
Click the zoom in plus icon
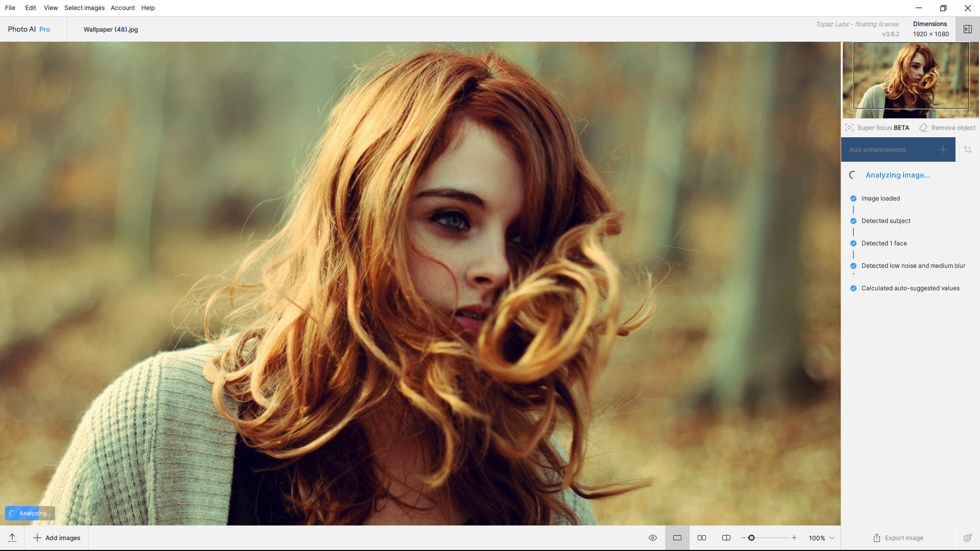click(x=794, y=538)
